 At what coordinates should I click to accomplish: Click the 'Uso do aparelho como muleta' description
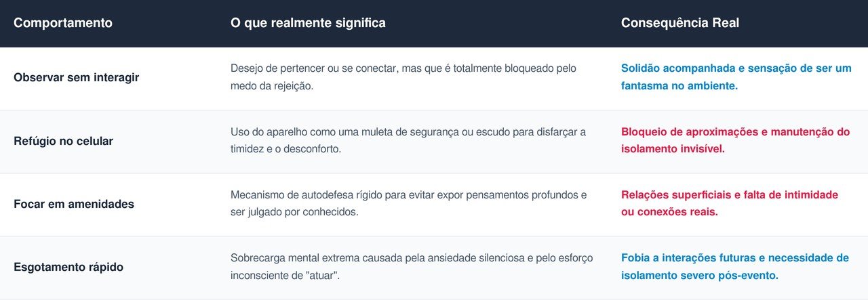(x=408, y=140)
